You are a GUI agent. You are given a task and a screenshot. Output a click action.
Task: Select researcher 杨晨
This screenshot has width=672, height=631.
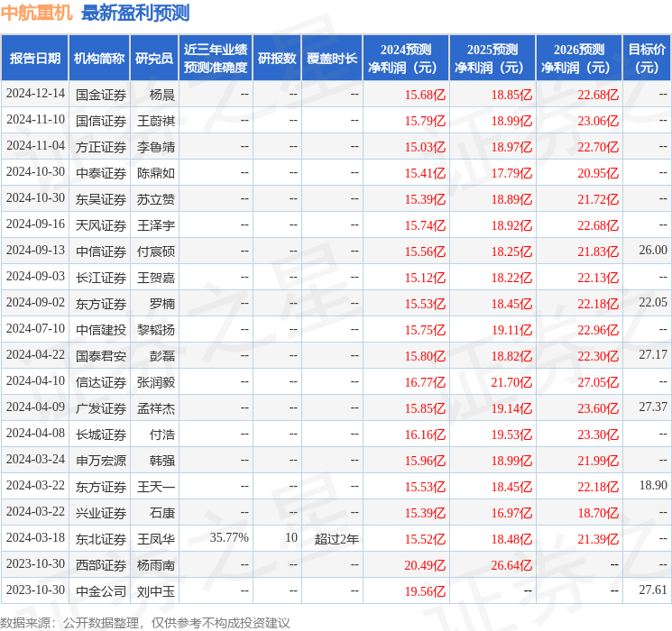(162, 95)
